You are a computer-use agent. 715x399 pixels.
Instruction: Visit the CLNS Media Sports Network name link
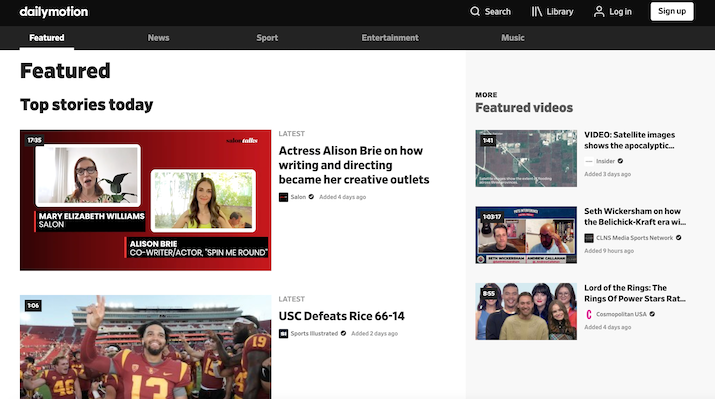(634, 238)
